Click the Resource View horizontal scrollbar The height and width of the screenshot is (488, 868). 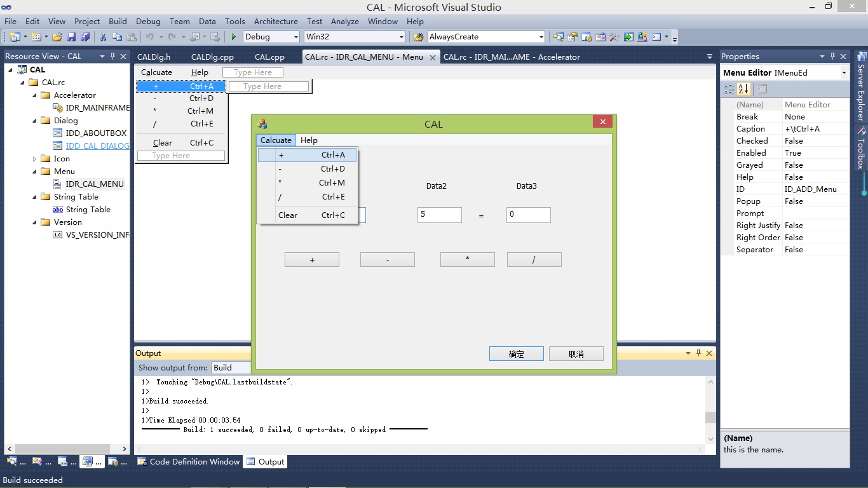pyautogui.click(x=67, y=449)
